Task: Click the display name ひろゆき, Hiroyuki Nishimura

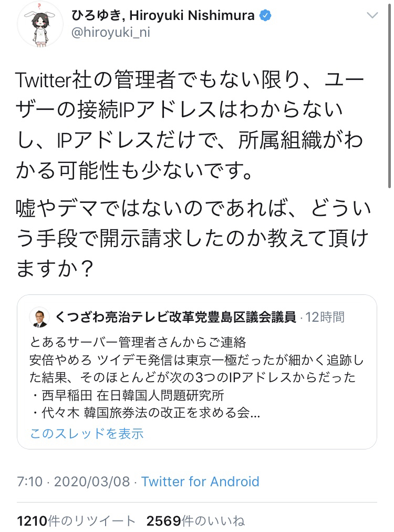Action: coord(164,16)
